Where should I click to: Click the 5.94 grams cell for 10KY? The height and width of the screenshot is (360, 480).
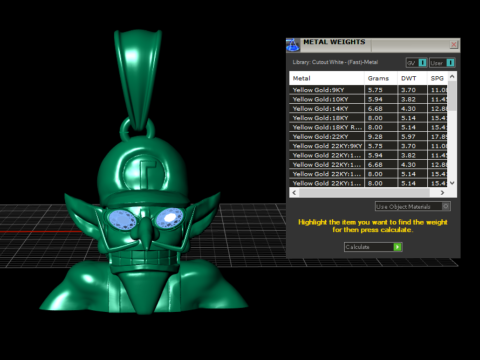381,99
